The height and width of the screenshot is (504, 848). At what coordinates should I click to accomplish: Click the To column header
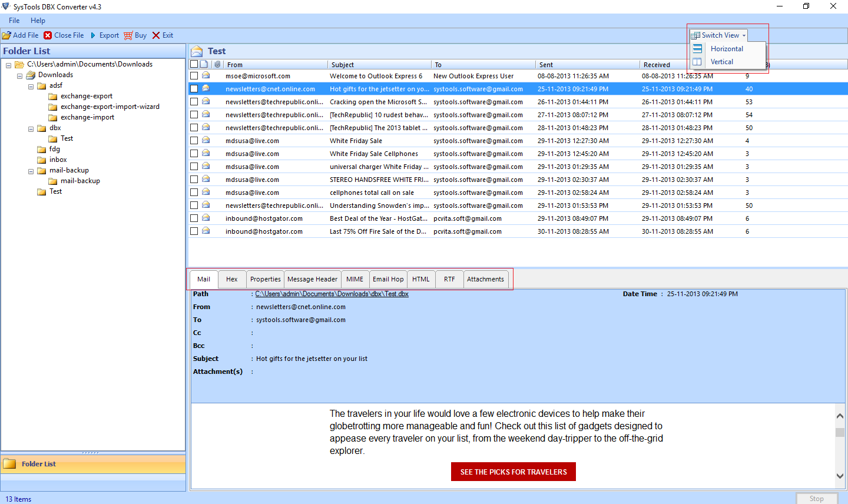pyautogui.click(x=483, y=65)
